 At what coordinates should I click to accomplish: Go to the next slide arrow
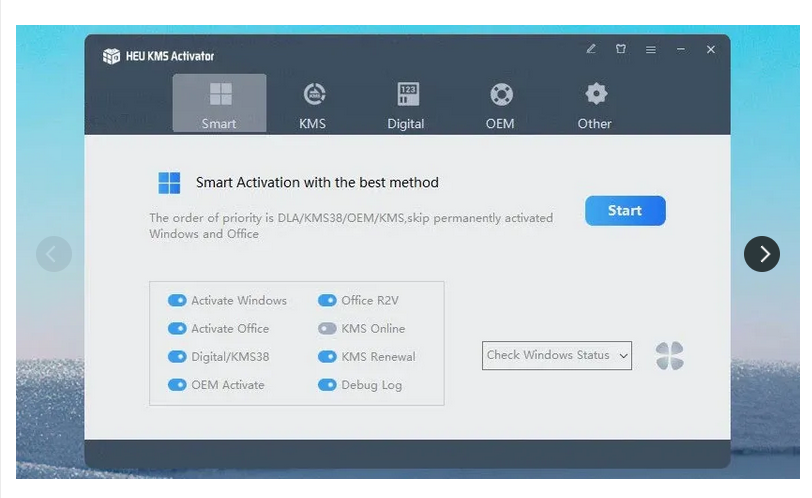click(x=762, y=254)
